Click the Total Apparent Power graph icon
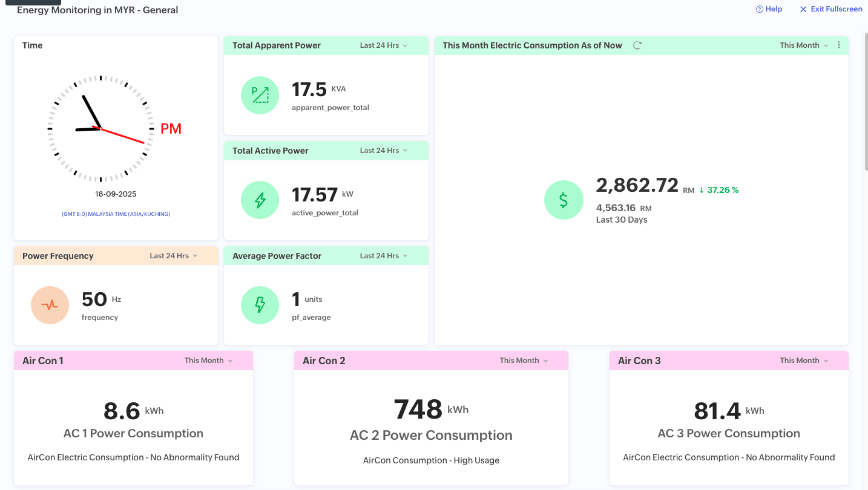This screenshot has width=868, height=490. coord(260,95)
